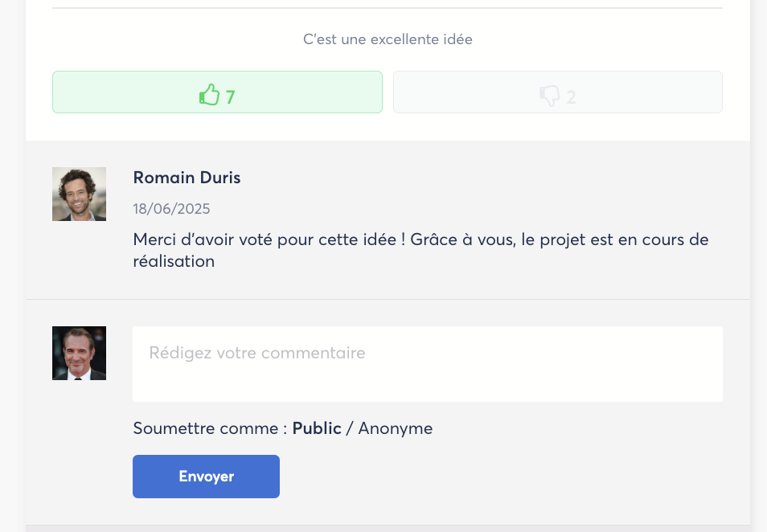Click the word "réalisation" in the comment
Screen dimensions: 767x532
pos(174,261)
